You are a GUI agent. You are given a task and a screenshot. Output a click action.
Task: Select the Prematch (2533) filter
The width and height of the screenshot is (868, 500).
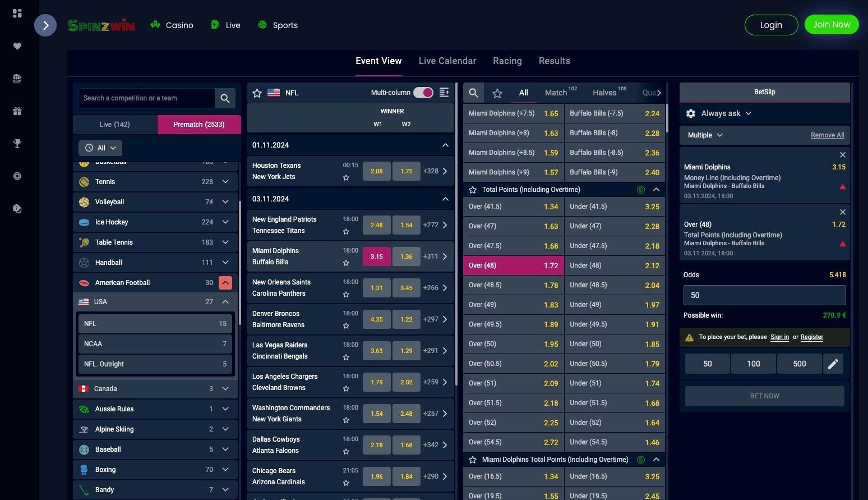pos(199,125)
